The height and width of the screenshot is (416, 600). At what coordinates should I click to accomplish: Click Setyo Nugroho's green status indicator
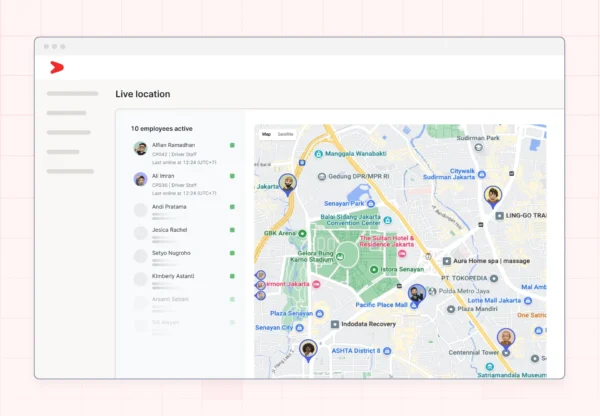click(x=232, y=253)
